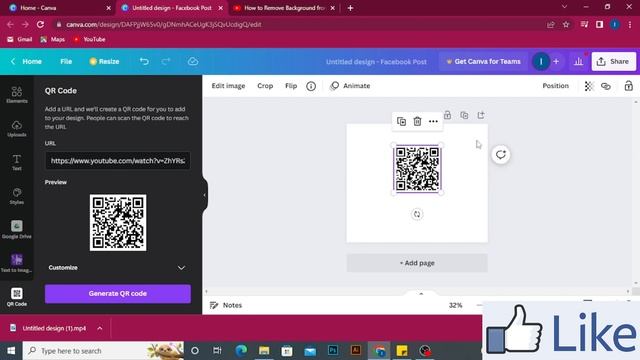Click the Windows search box
The width and height of the screenshot is (640, 360).
103,351
